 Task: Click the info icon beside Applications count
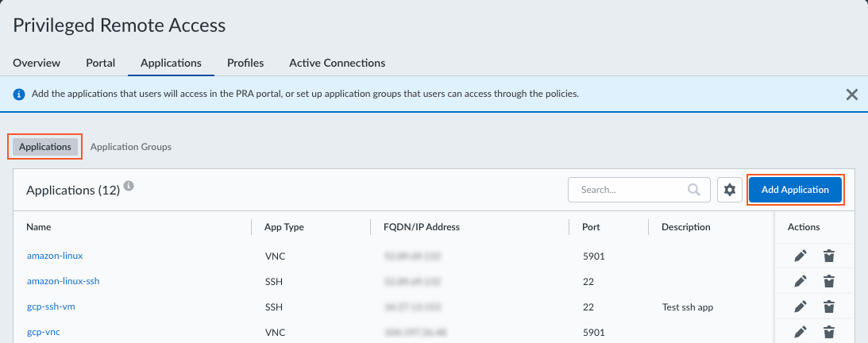(x=129, y=187)
